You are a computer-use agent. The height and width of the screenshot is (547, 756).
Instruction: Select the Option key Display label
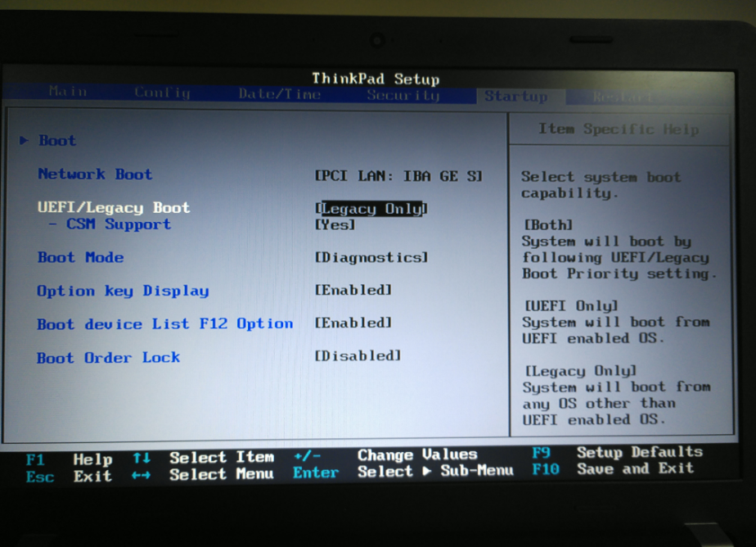click(x=123, y=291)
